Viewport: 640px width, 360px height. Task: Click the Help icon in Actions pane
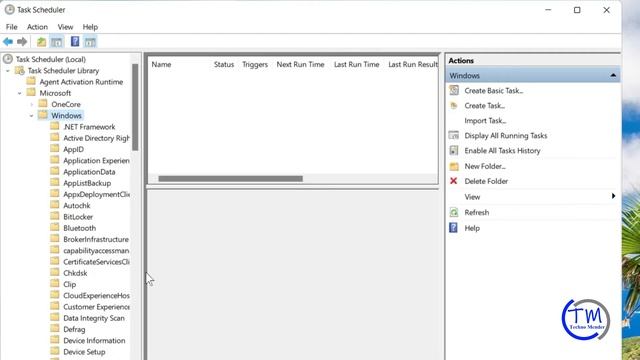[x=453, y=228]
